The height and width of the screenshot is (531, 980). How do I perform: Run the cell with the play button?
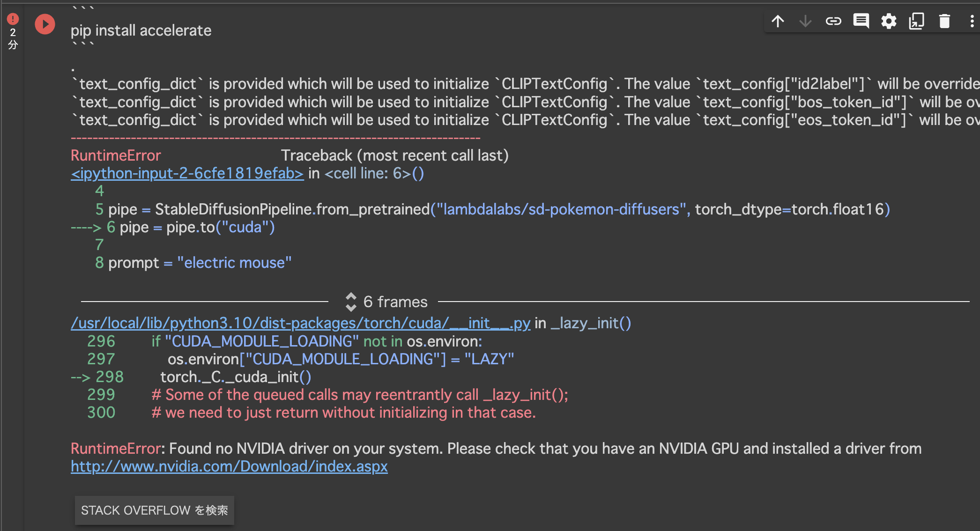(x=45, y=24)
